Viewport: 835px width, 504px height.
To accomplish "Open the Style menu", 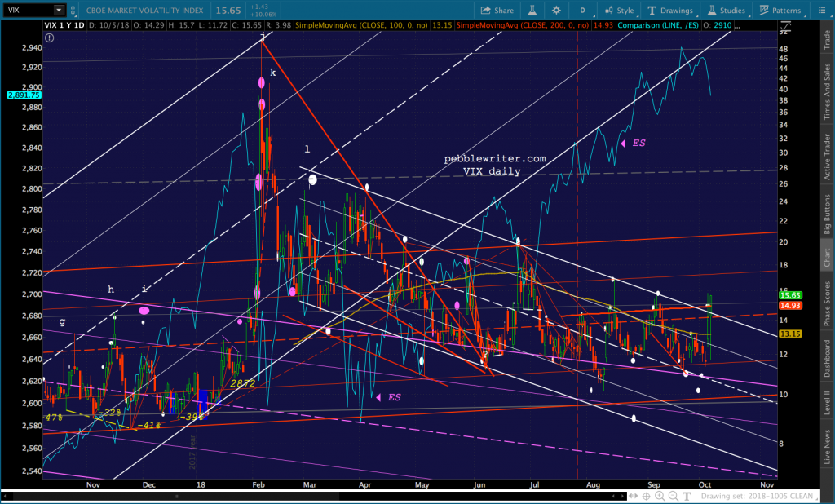I will [x=620, y=10].
